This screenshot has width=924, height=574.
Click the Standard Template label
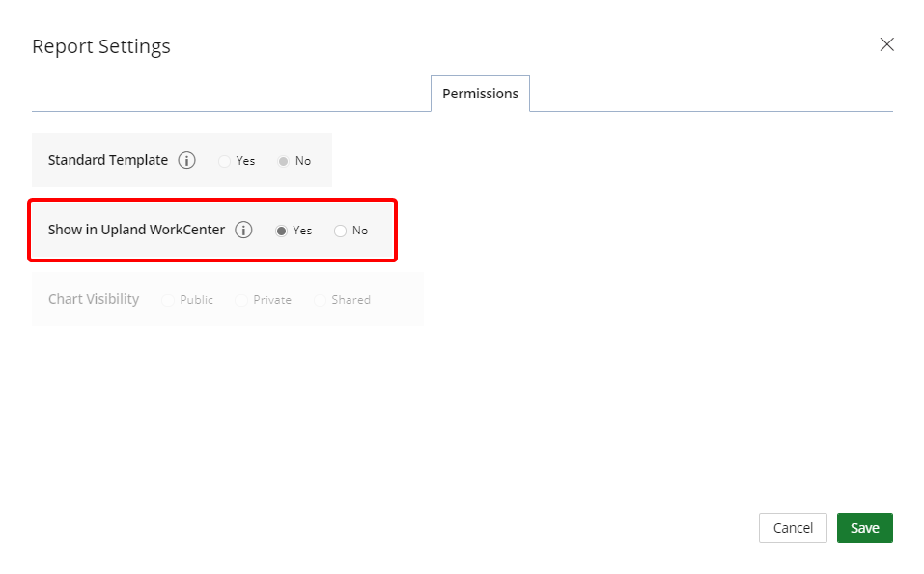108,160
